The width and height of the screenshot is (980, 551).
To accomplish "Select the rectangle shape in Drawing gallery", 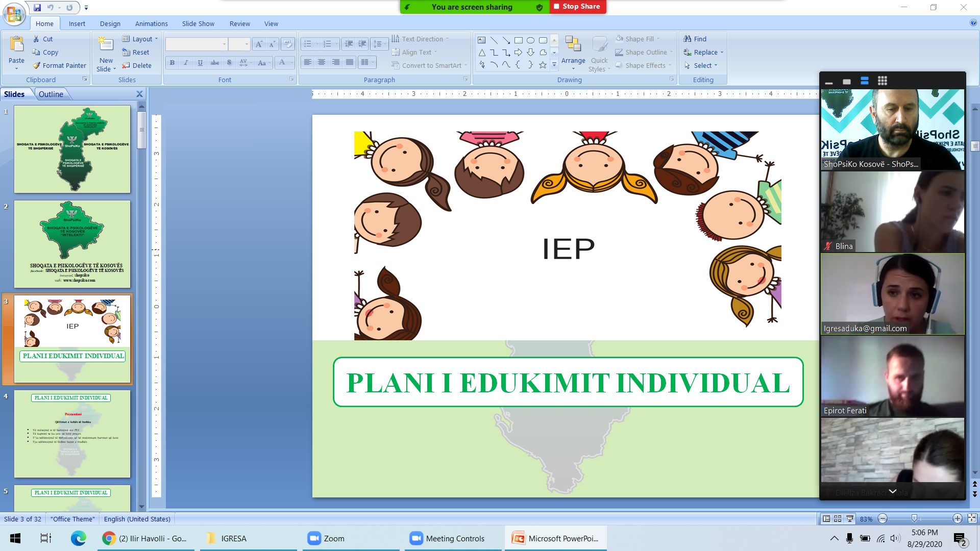I will click(x=518, y=40).
